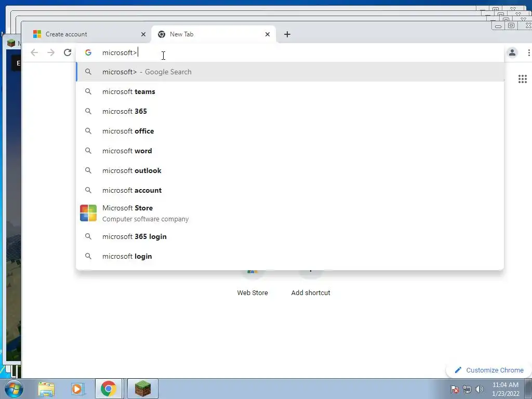Maximize the front Chrome window

point(511,26)
